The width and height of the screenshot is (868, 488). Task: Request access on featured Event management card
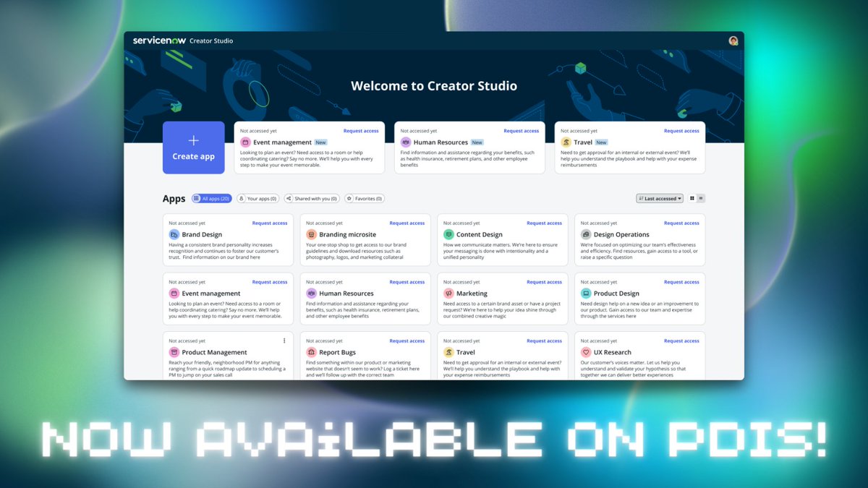coord(361,131)
